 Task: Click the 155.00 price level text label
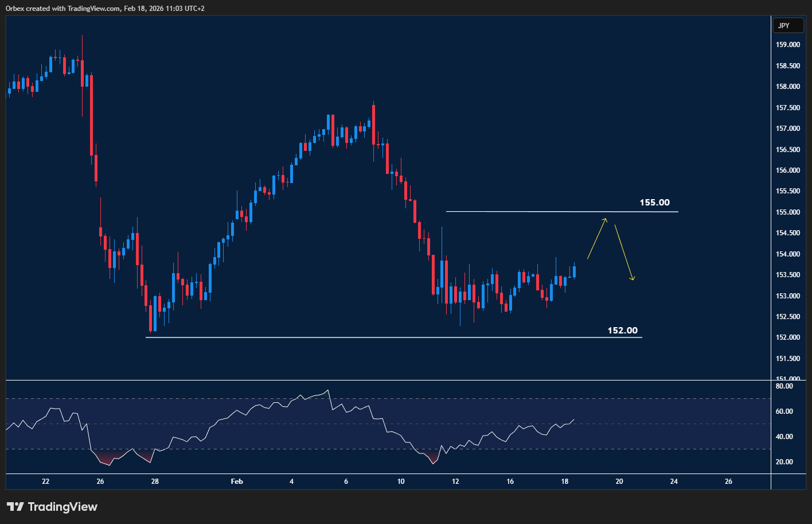click(655, 202)
